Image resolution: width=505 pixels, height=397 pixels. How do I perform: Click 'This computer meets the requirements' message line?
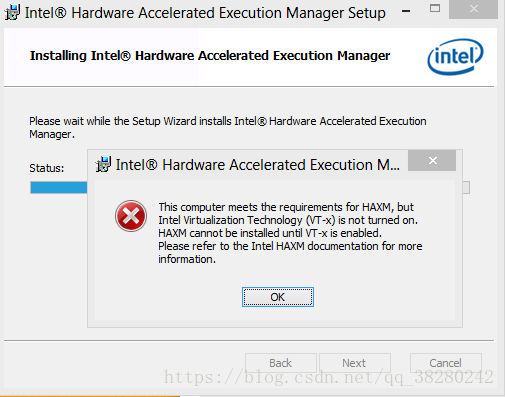click(x=286, y=207)
